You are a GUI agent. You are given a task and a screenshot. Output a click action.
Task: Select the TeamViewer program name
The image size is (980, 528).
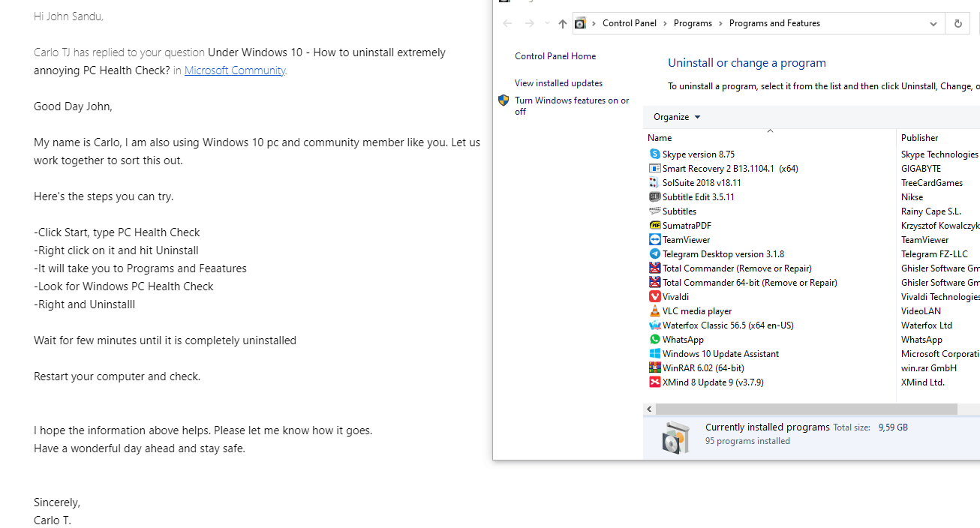tap(686, 239)
